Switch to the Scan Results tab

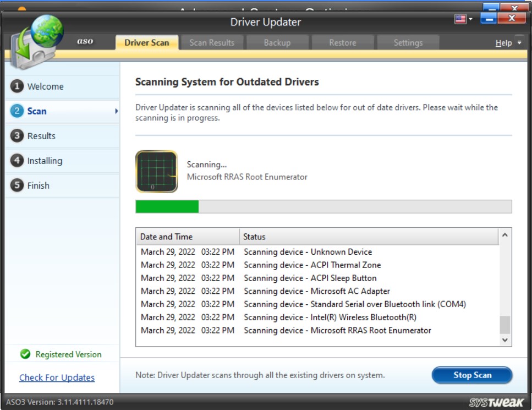[x=212, y=42]
